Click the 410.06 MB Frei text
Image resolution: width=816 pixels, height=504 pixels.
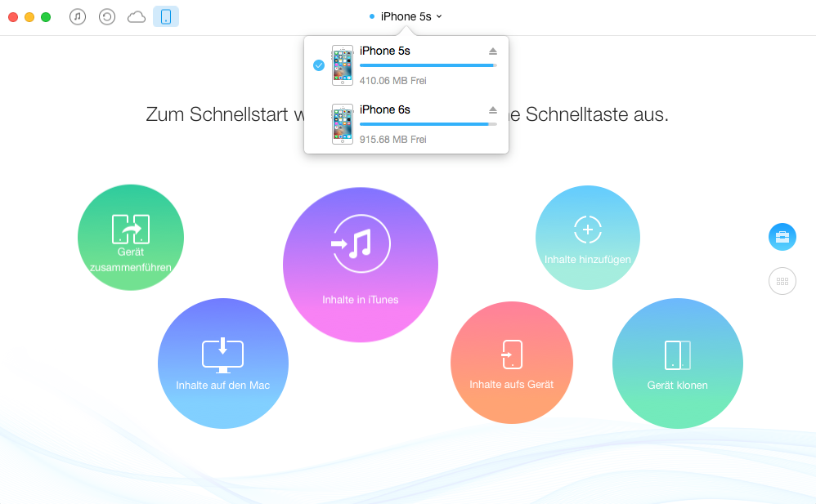point(393,81)
